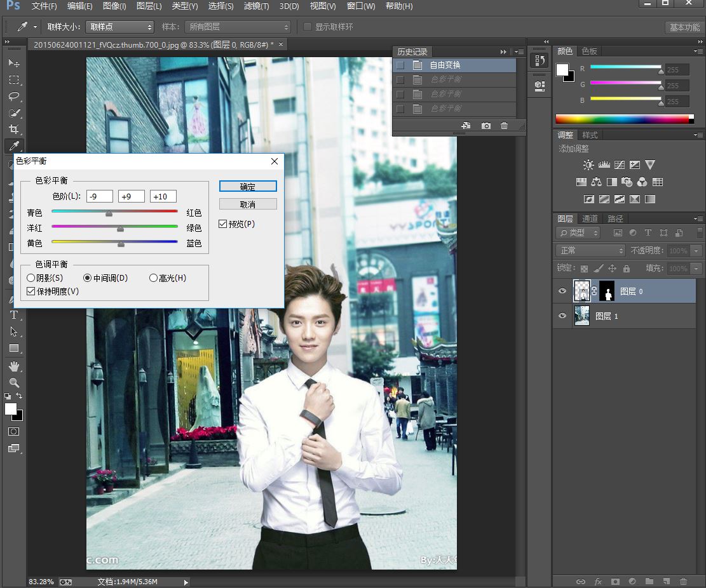Screen dimensions: 706x588
Task: Select the Crop tool
Action: 13,130
